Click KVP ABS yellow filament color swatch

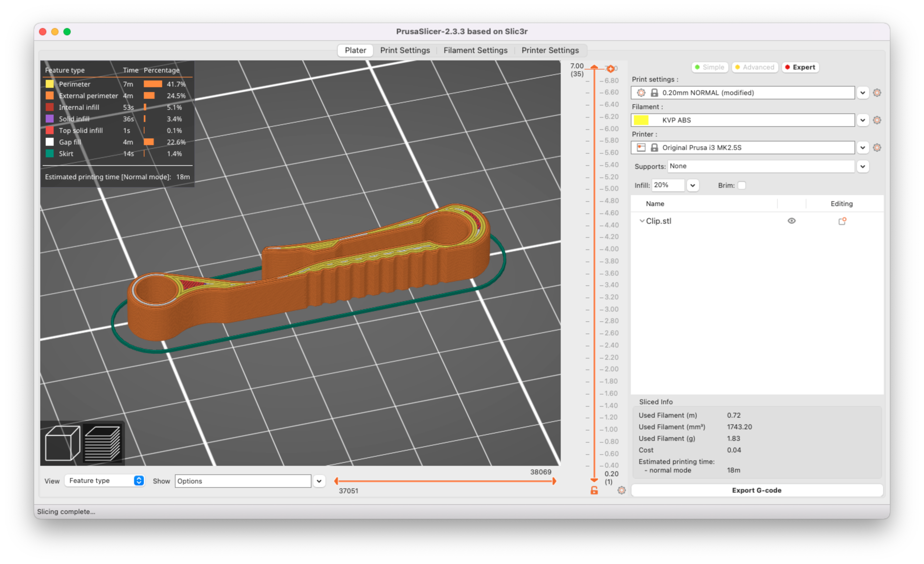pyautogui.click(x=641, y=120)
